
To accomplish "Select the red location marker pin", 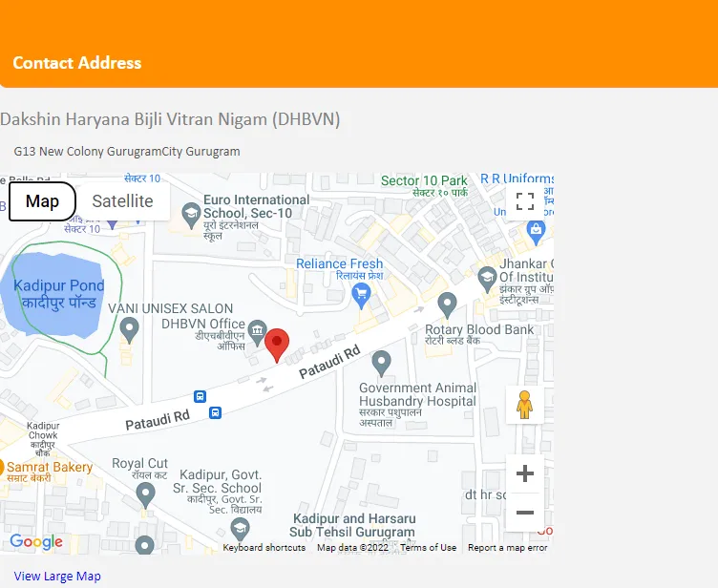I will (x=277, y=346).
